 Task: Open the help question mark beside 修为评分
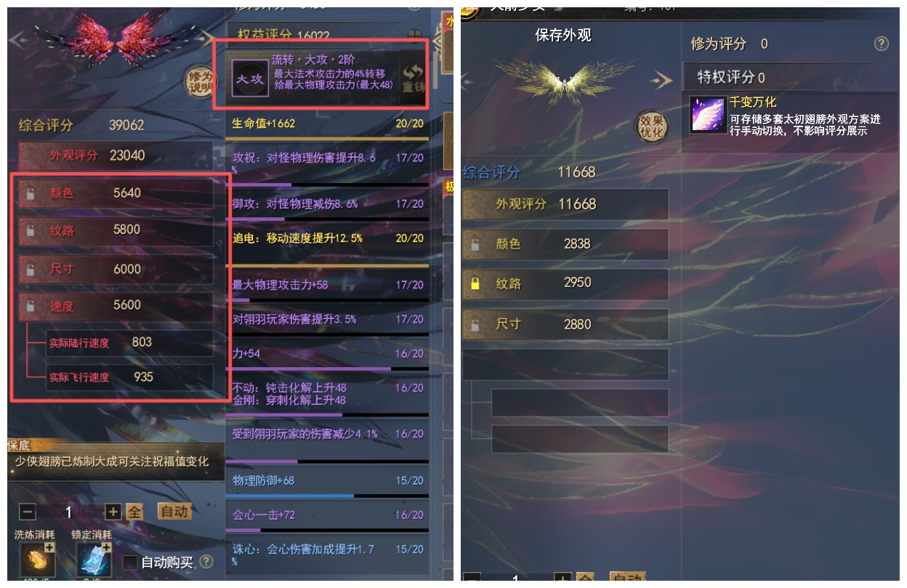tap(881, 44)
